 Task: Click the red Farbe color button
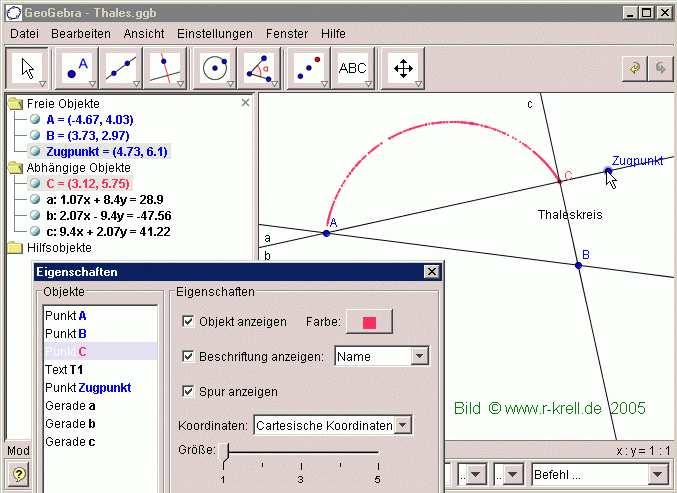click(369, 322)
